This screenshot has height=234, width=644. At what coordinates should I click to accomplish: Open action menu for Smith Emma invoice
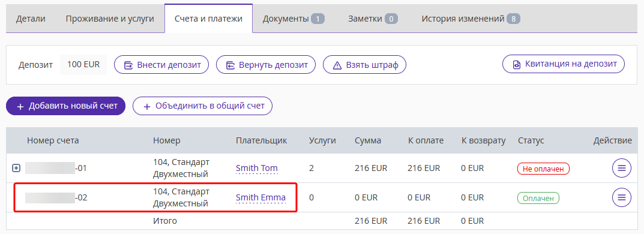(621, 197)
